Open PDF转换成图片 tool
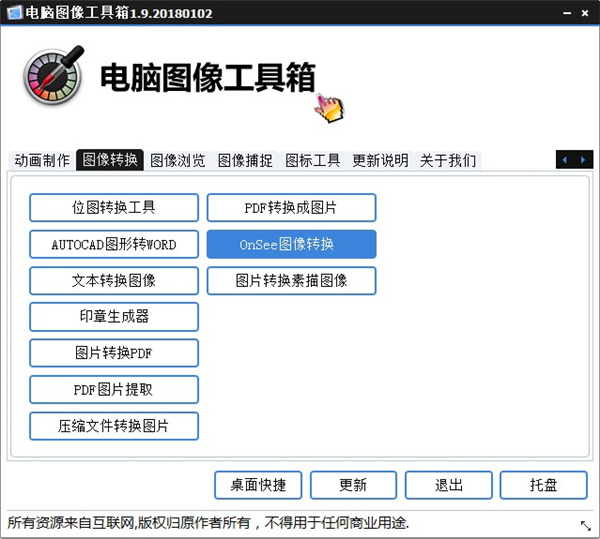The image size is (600, 539). (291, 208)
